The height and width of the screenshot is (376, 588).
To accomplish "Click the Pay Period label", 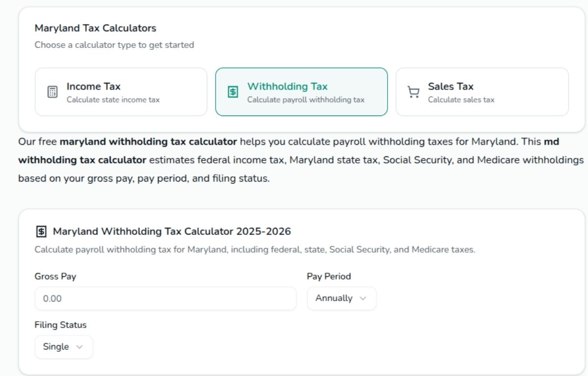I will pos(329,276).
